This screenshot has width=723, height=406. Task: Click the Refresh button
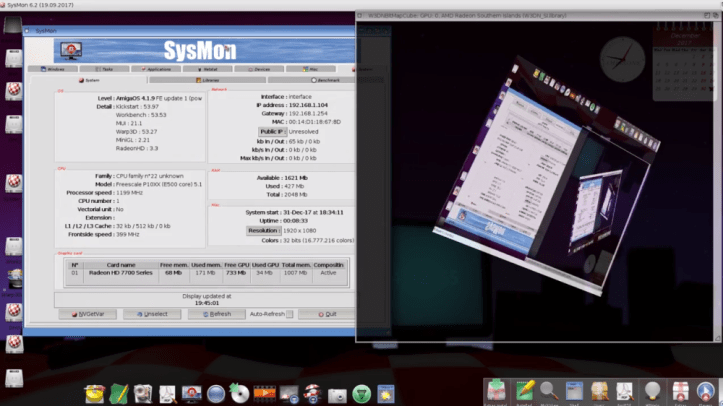point(216,314)
